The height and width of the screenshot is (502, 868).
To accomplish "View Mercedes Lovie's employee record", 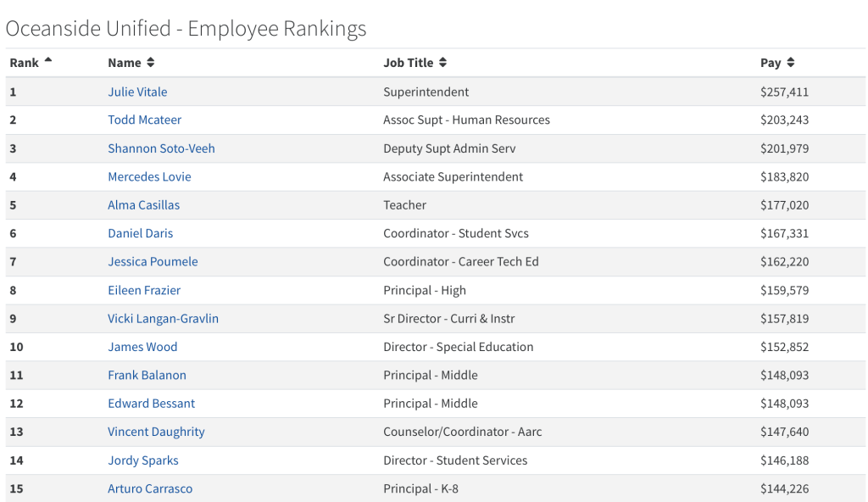I will (x=149, y=176).
